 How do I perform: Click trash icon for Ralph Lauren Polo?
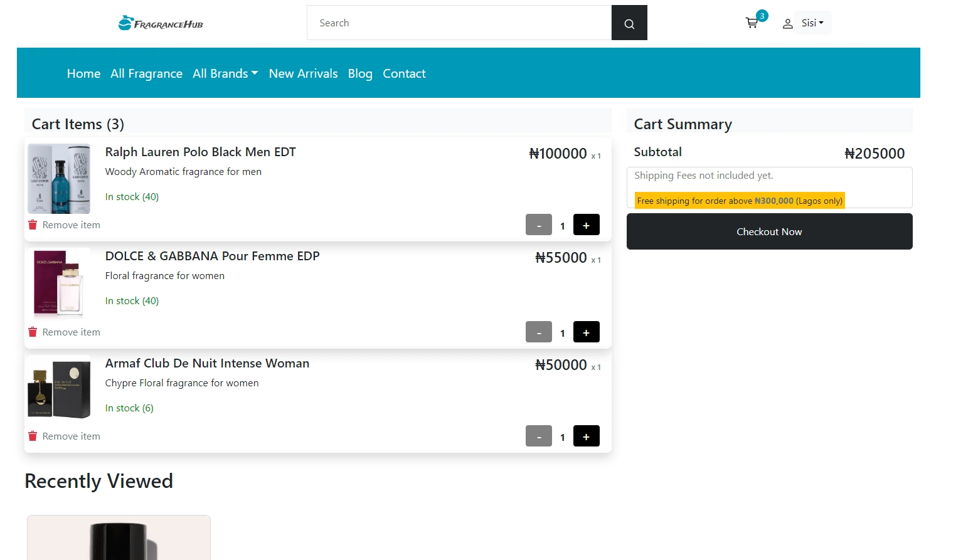pos(33,225)
